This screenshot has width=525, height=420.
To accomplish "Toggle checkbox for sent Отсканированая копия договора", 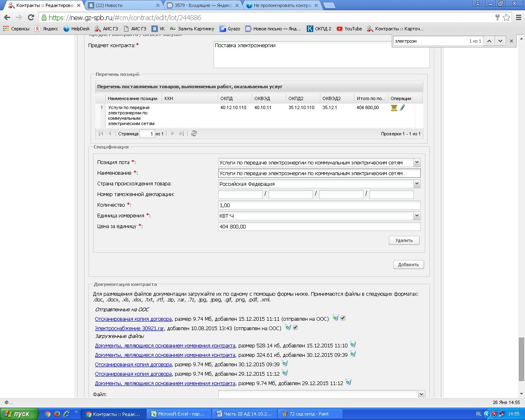I will (x=343, y=318).
